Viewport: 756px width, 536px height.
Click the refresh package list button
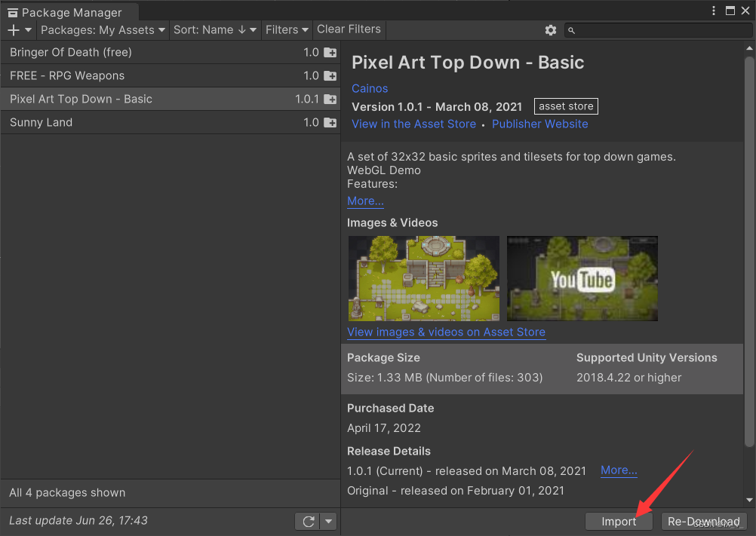(x=309, y=522)
